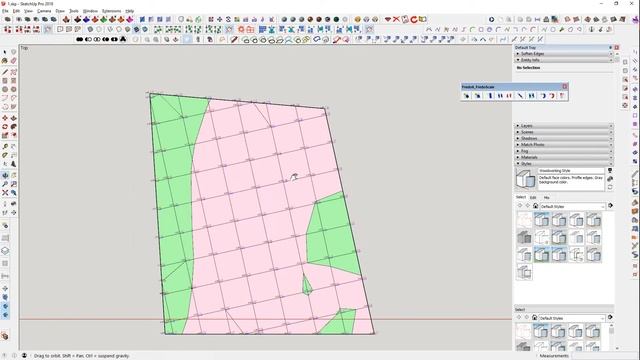The width and height of the screenshot is (640, 360).
Task: Activate the Push/Pull tool
Action: 13,118
